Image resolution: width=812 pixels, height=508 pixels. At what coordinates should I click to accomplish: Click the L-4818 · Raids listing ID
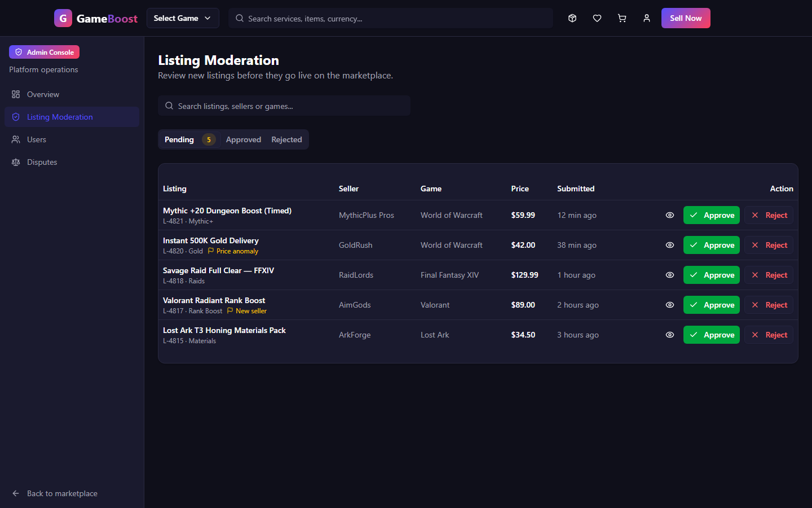(184, 281)
